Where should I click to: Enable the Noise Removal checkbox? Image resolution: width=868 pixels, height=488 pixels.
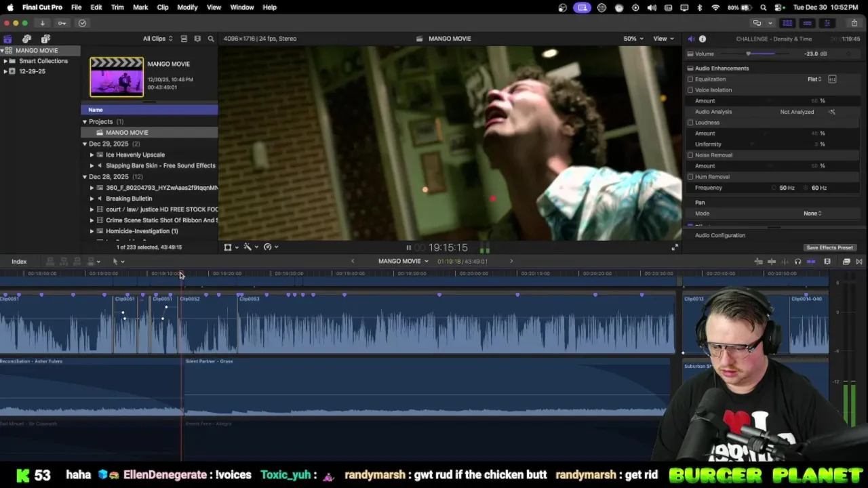tap(690, 155)
